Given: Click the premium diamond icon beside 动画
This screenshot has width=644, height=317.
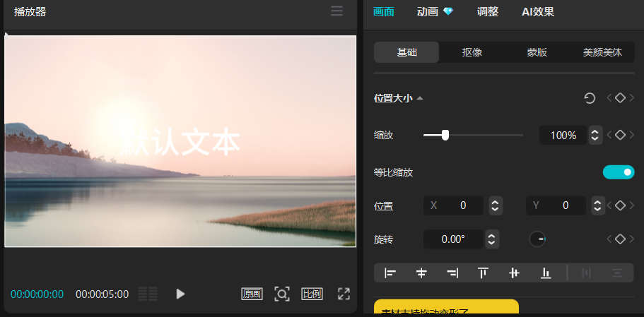Looking at the screenshot, I should 448,11.
